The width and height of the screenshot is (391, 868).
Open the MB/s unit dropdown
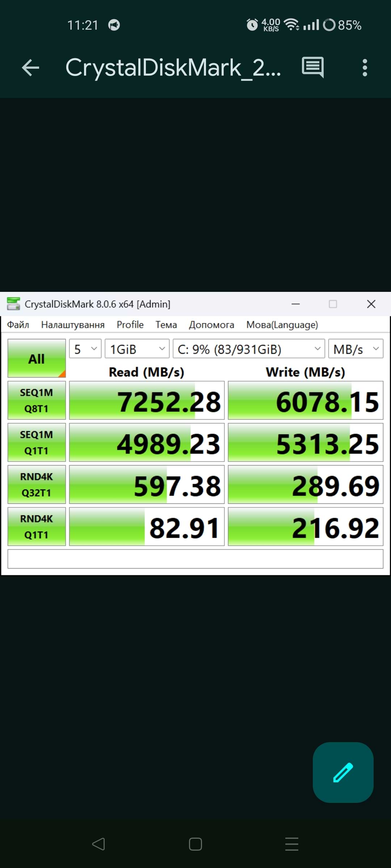click(x=356, y=349)
